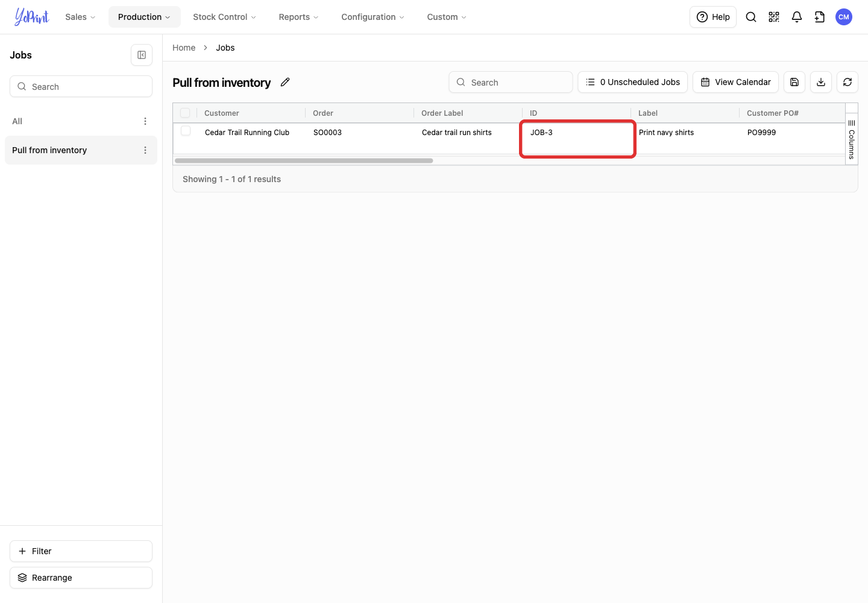The width and height of the screenshot is (868, 603).
Task: Open the notifications bell
Action: coord(797,17)
